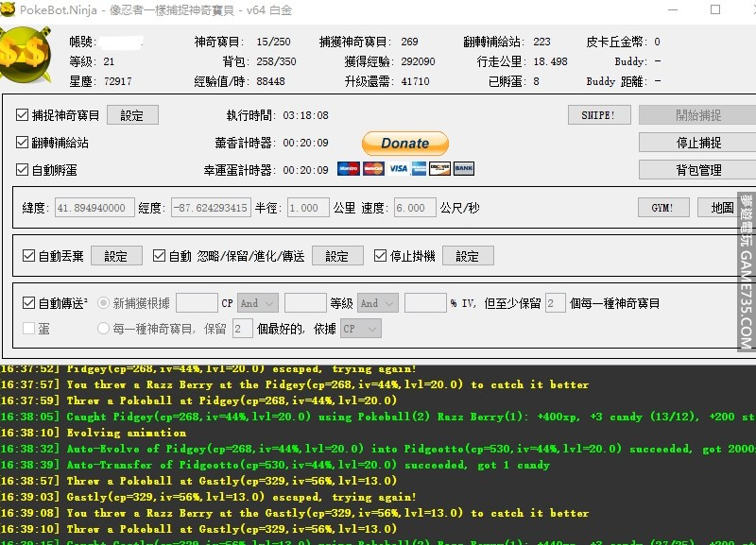Toggle 自動 忽略/保留/進化/傳送 checkbox
The height and width of the screenshot is (545, 756).
159,256
